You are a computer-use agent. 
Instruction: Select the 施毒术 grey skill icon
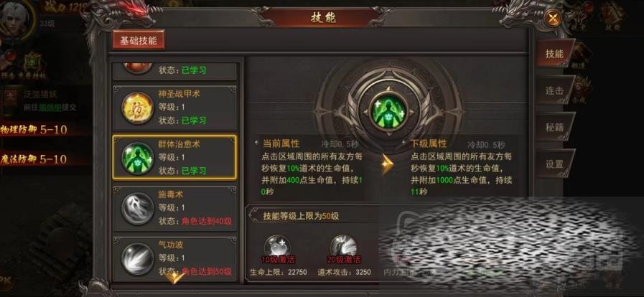tap(138, 209)
